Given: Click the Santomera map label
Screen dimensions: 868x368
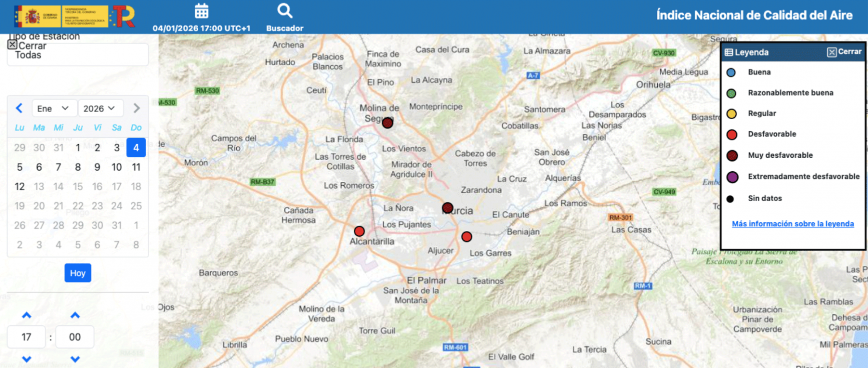Looking at the screenshot, I should pyautogui.click(x=545, y=109).
